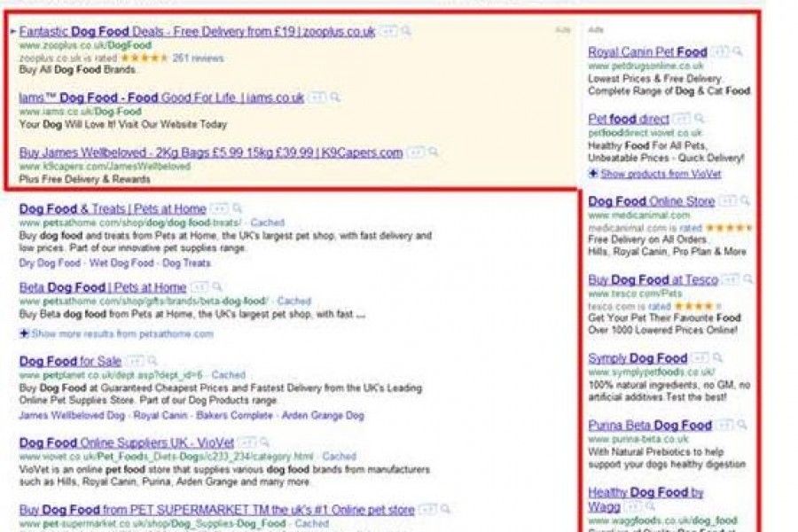Click +1 beside Beta Dog Food | Pets at Home
Viewport: 798px width, 532px height.
point(199,287)
